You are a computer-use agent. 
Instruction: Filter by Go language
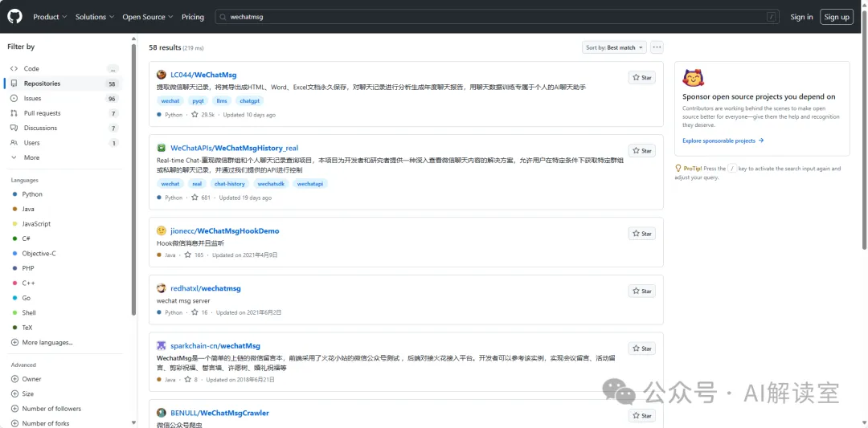click(x=26, y=297)
